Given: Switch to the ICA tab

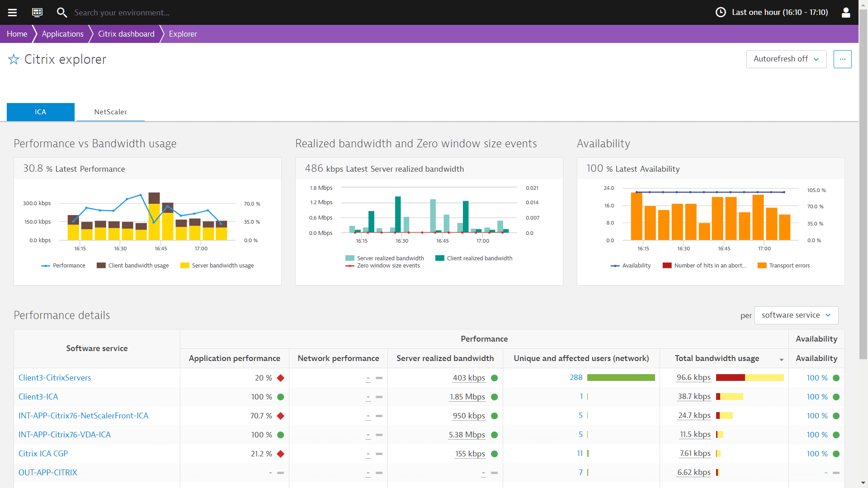Looking at the screenshot, I should (x=41, y=112).
